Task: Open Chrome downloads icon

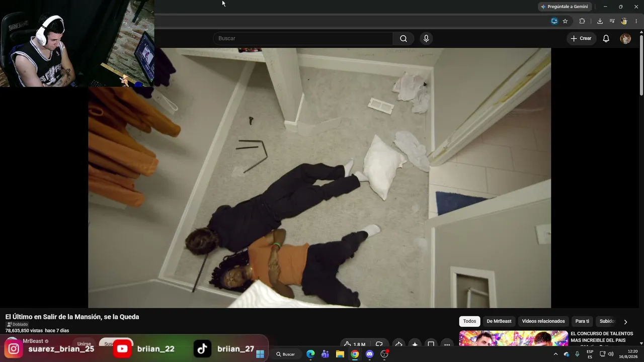Action: coord(600,21)
